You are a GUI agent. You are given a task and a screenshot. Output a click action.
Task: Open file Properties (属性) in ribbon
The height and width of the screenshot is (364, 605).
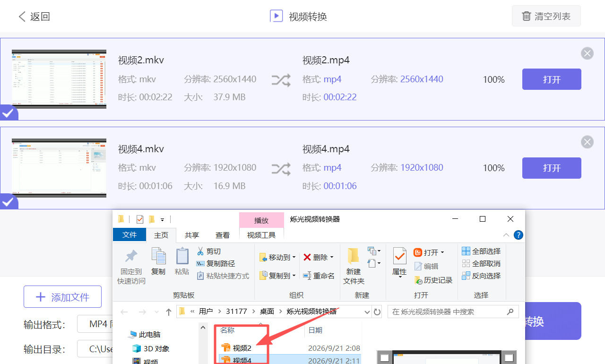399,262
